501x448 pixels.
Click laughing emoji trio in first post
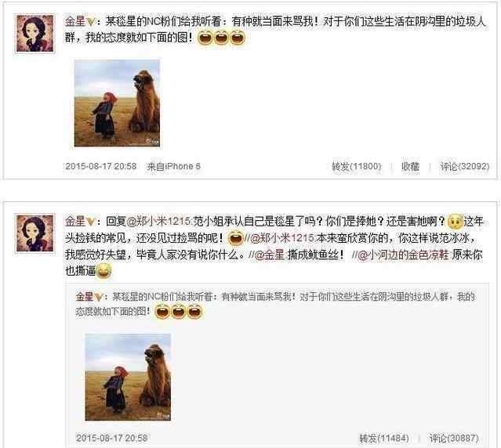click(221, 38)
